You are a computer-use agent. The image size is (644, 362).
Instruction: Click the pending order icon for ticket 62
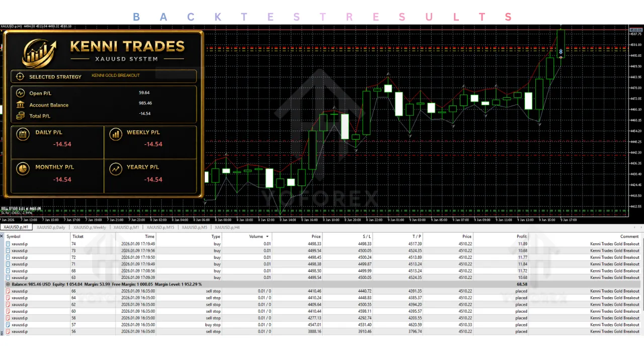8,305
